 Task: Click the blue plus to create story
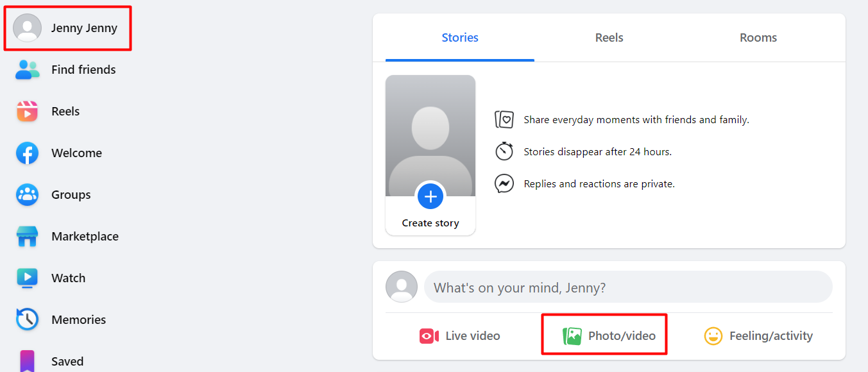coord(430,196)
